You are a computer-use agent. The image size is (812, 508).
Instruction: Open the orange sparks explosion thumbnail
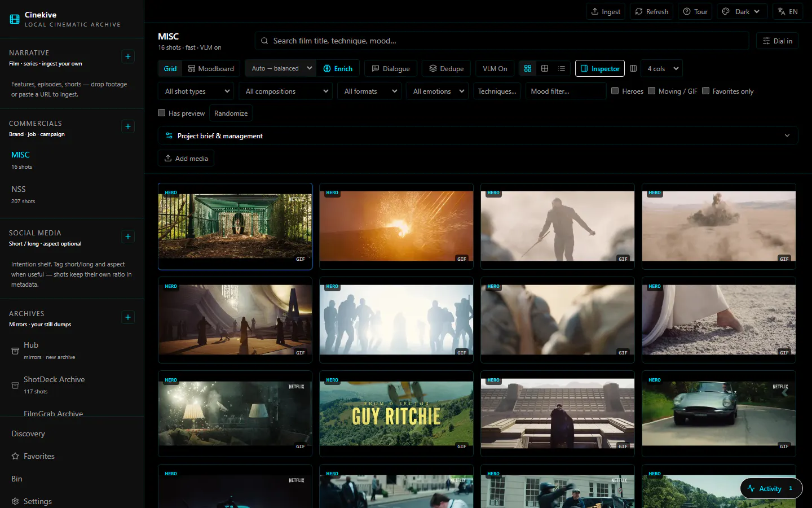coord(396,226)
